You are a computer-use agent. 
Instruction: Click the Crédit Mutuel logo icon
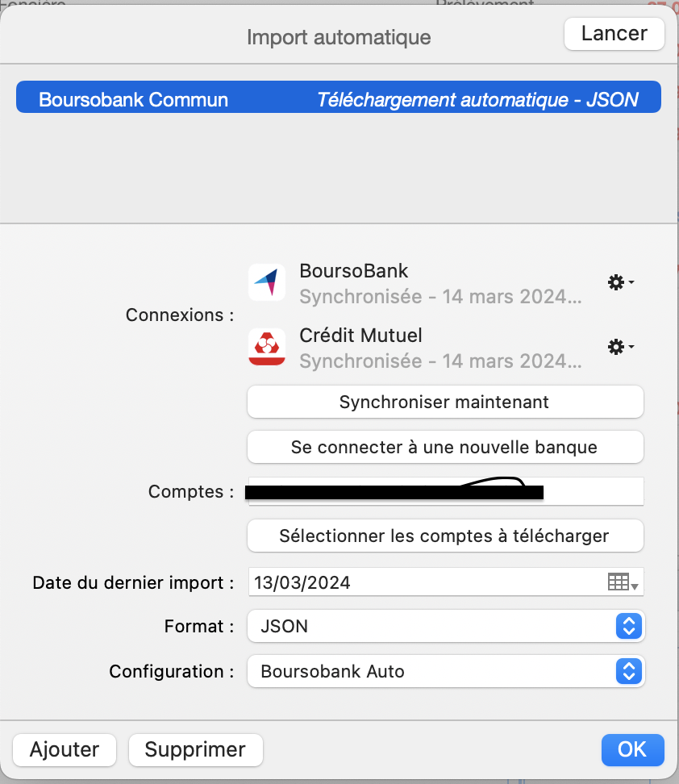pos(267,347)
